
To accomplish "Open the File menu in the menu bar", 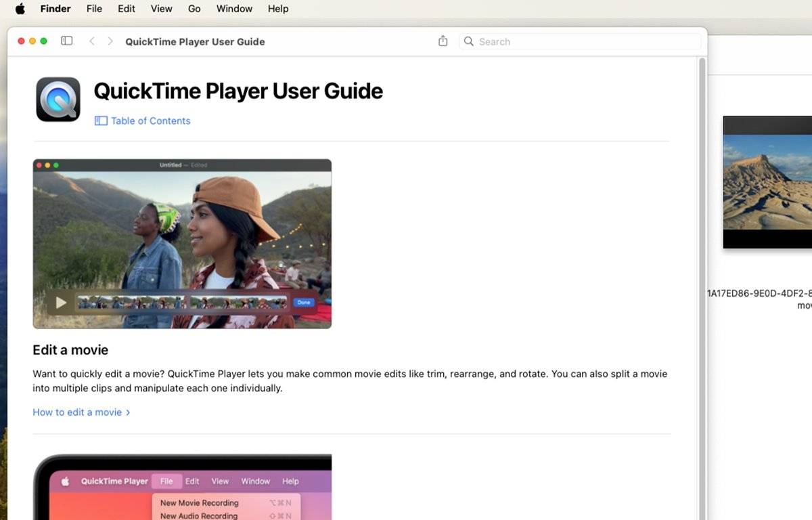I will (94, 9).
